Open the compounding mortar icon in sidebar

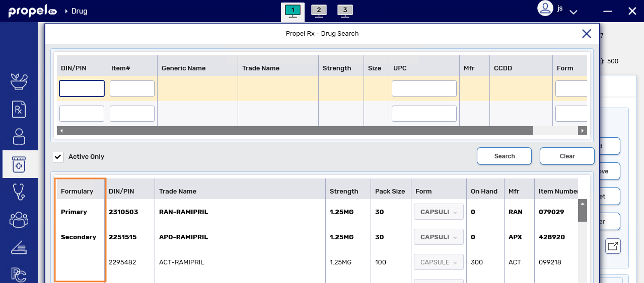tap(19, 81)
